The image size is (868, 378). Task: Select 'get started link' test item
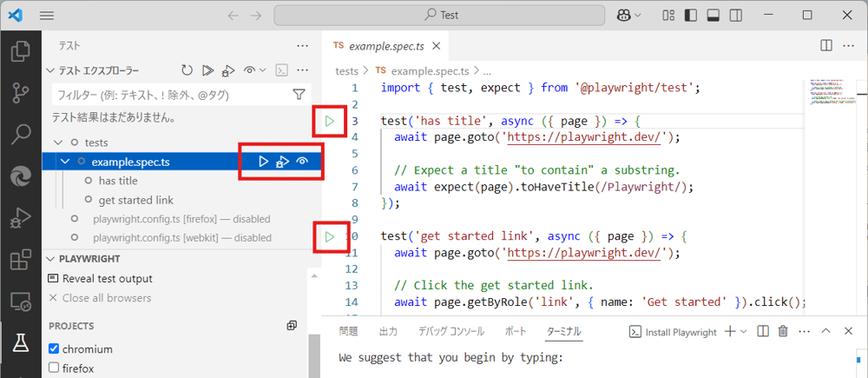136,200
